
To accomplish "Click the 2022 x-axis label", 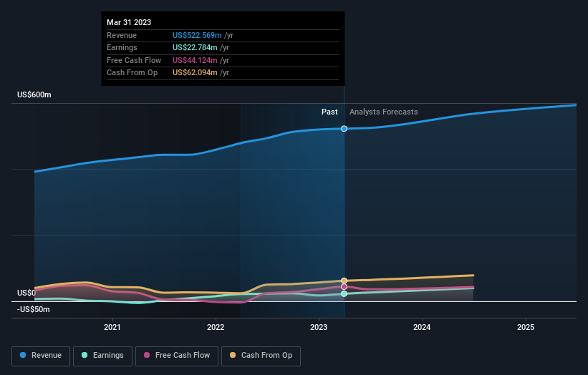I will click(x=216, y=327).
